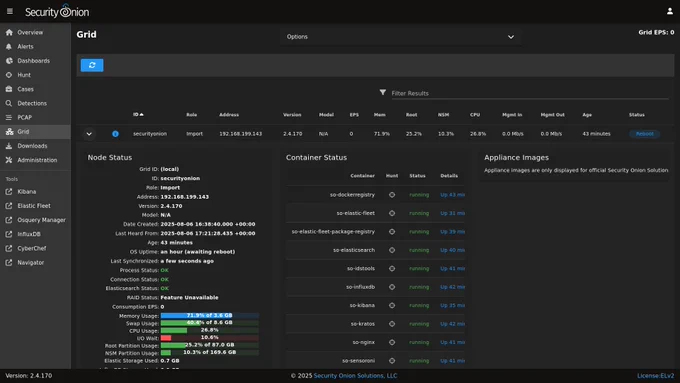Screen dimensions: 680x383
Task: Click the blue refresh grid button
Action: click(x=92, y=65)
